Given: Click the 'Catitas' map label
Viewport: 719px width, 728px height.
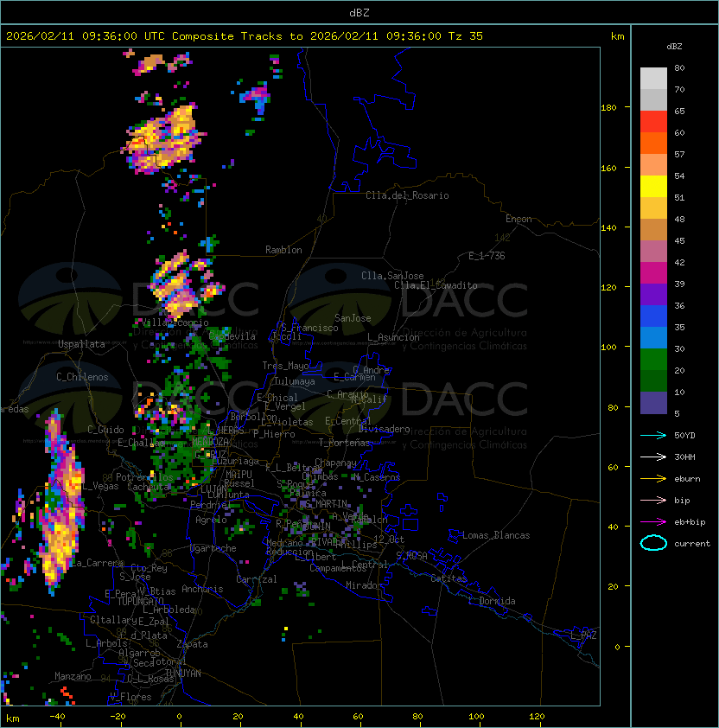Looking at the screenshot, I should (449, 578).
